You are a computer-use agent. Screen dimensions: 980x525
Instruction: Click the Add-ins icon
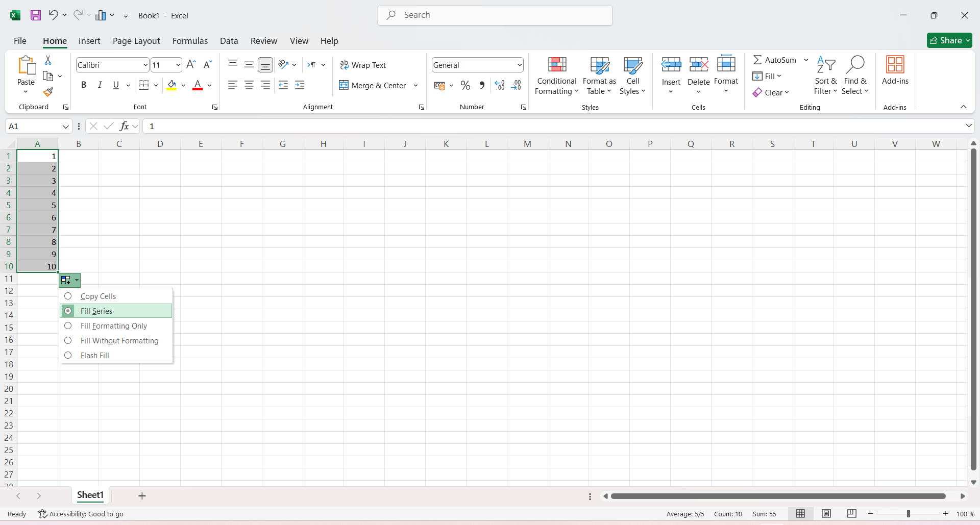click(895, 65)
